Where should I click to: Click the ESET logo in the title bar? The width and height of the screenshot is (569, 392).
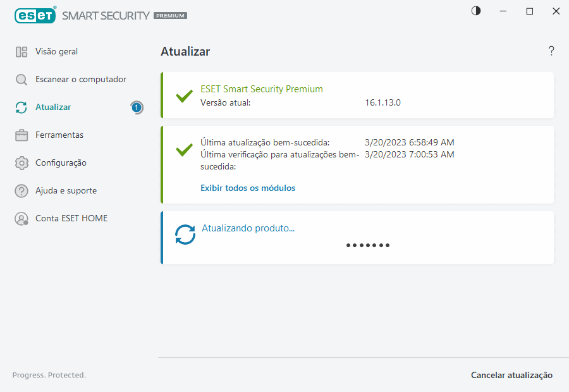pyautogui.click(x=35, y=15)
